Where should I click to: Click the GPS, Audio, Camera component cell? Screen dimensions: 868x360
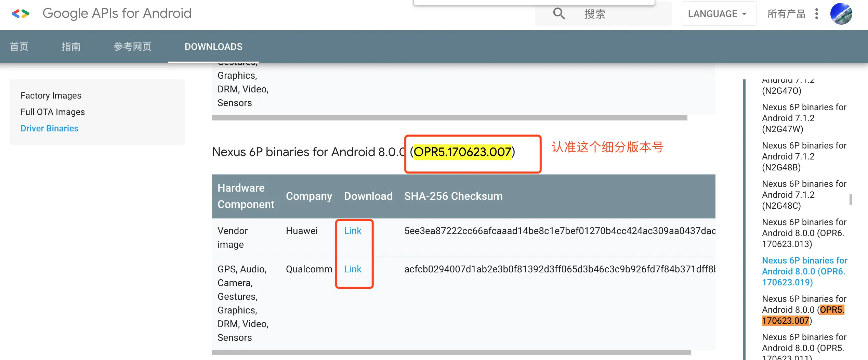[x=243, y=304]
